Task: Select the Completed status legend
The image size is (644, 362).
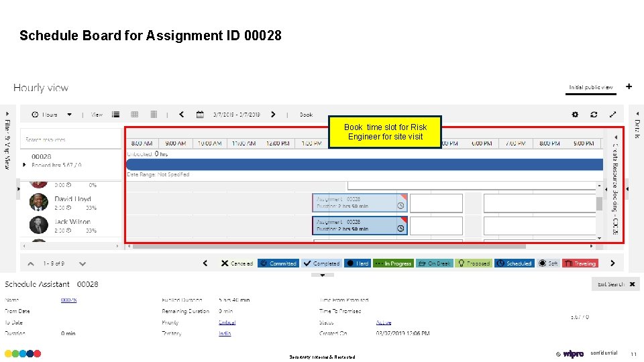Action: click(321, 263)
